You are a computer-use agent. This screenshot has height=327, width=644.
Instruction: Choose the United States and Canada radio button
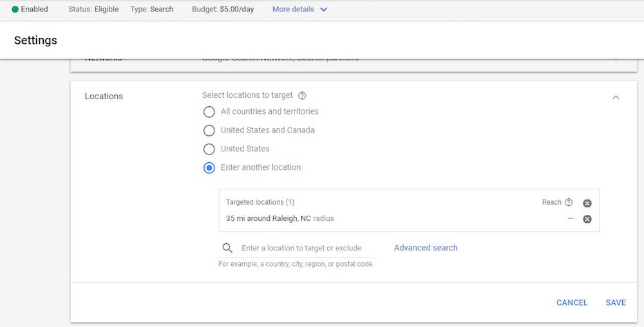point(209,131)
